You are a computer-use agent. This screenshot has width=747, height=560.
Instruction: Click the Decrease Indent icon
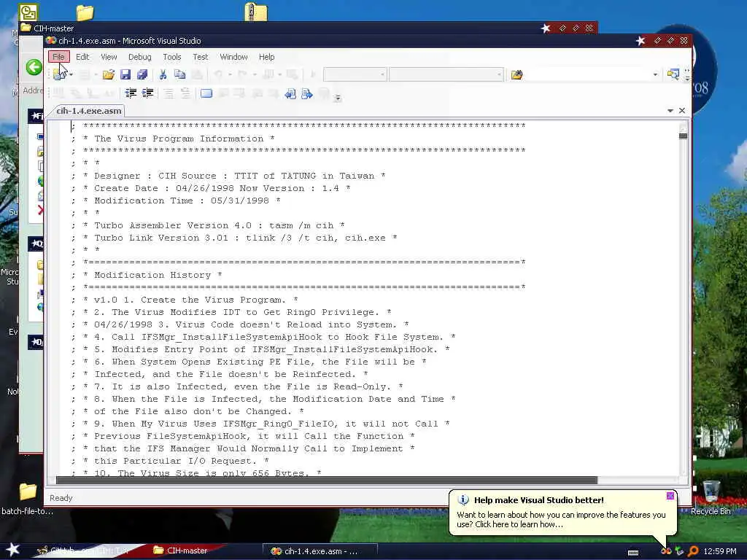point(131,93)
